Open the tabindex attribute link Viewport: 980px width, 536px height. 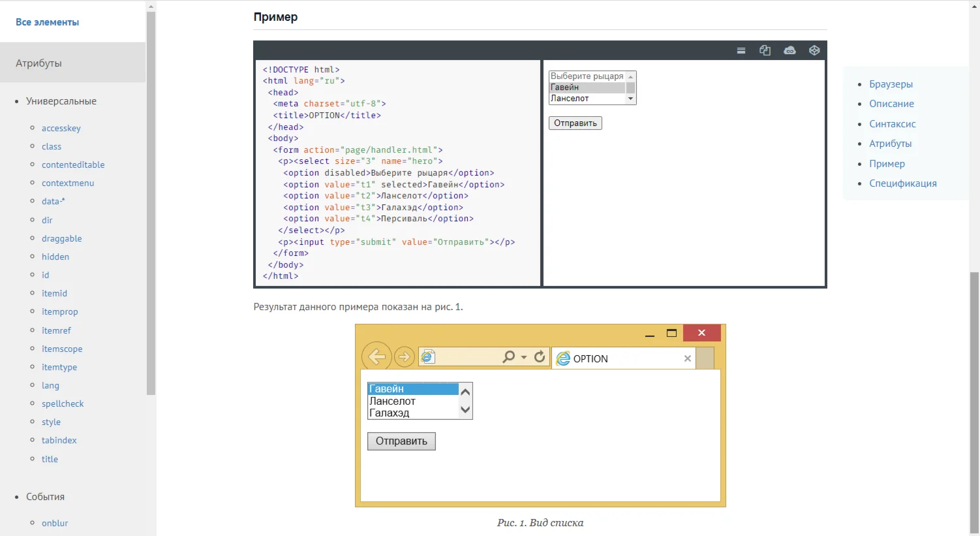59,441
